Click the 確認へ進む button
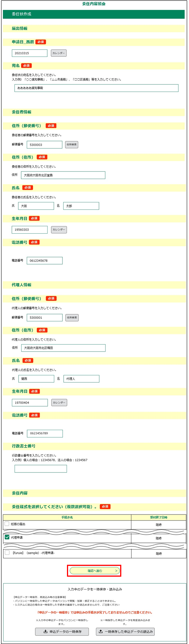189x644 pixels. [95, 570]
